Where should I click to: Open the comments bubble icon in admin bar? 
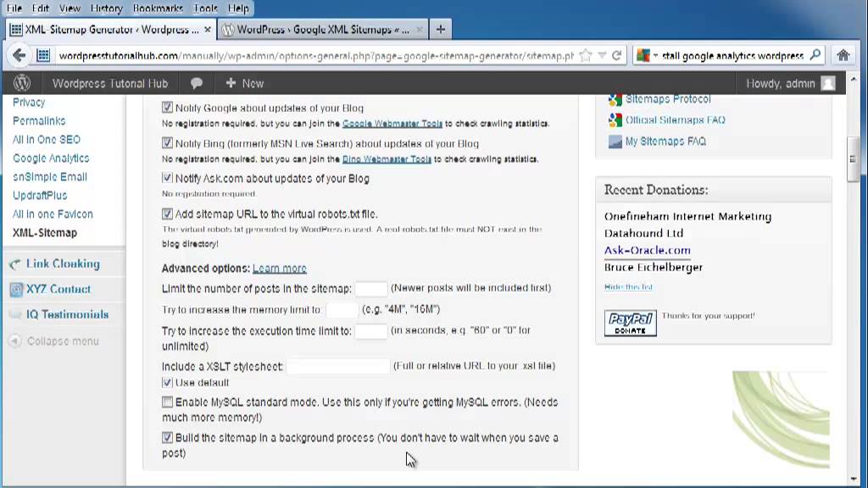pos(196,84)
